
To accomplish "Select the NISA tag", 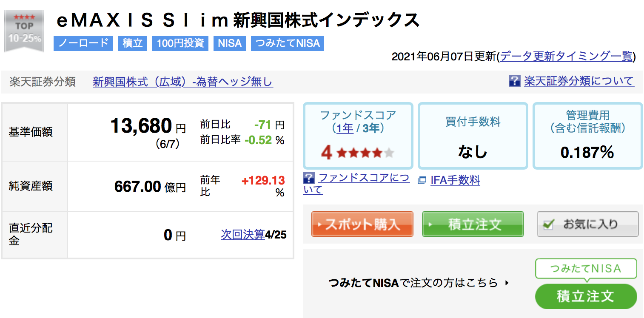I will point(230,43).
